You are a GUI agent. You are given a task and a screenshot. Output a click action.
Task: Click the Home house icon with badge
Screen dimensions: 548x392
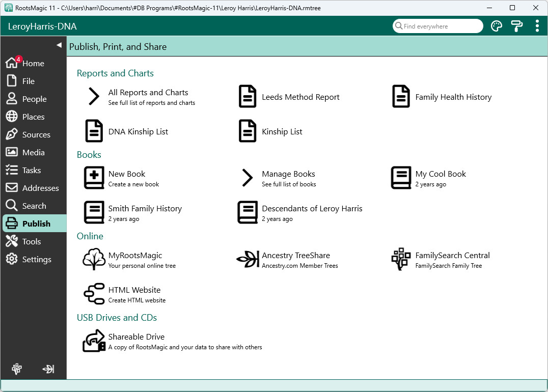(12, 63)
